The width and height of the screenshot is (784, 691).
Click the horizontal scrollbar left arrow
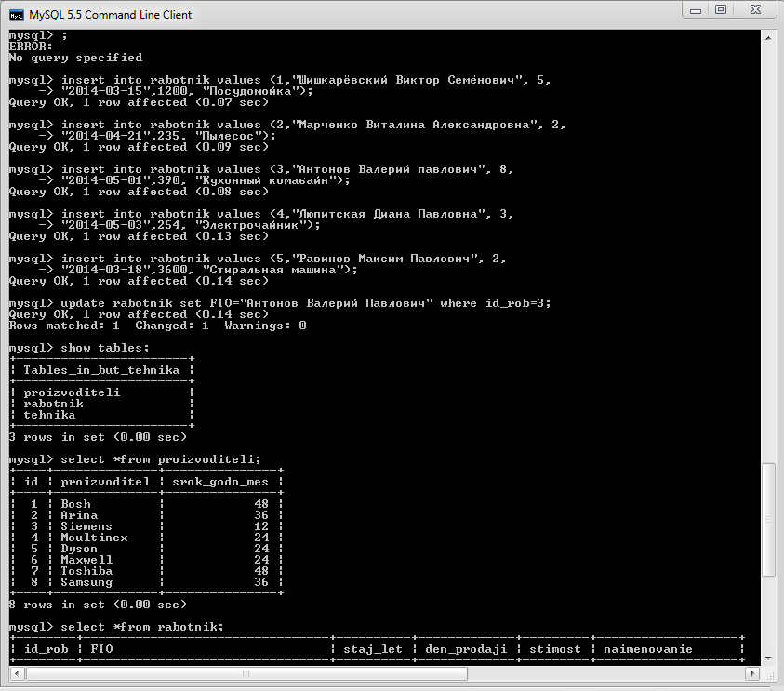[x=17, y=673]
